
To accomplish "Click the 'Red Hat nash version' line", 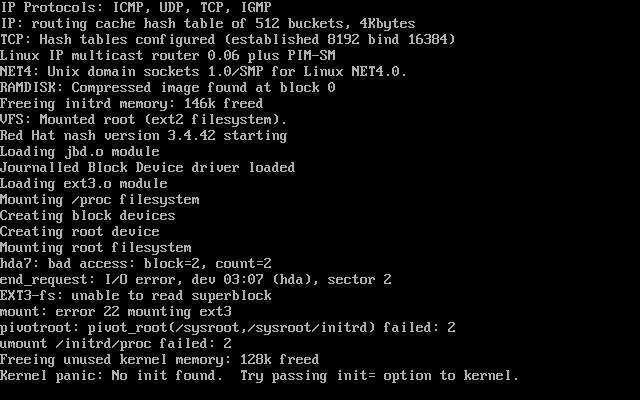I will pyautogui.click(x=144, y=136).
